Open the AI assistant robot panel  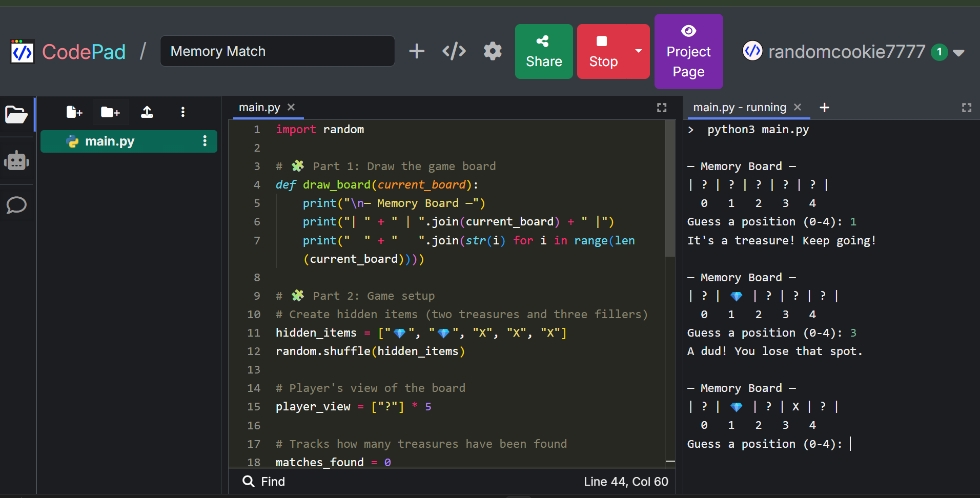point(16,161)
